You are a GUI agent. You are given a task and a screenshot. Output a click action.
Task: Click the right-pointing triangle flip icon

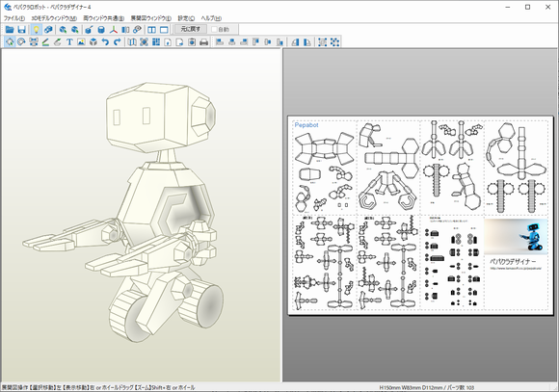306,42
